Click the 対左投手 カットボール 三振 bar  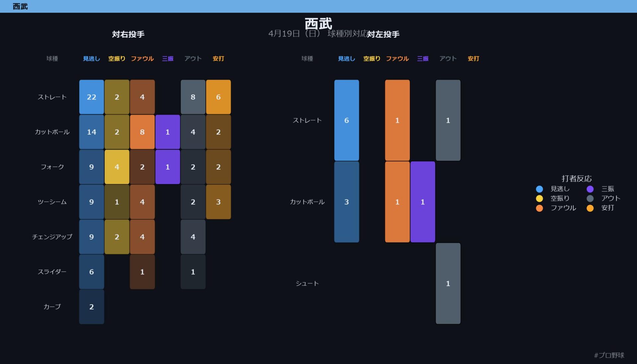click(x=423, y=202)
